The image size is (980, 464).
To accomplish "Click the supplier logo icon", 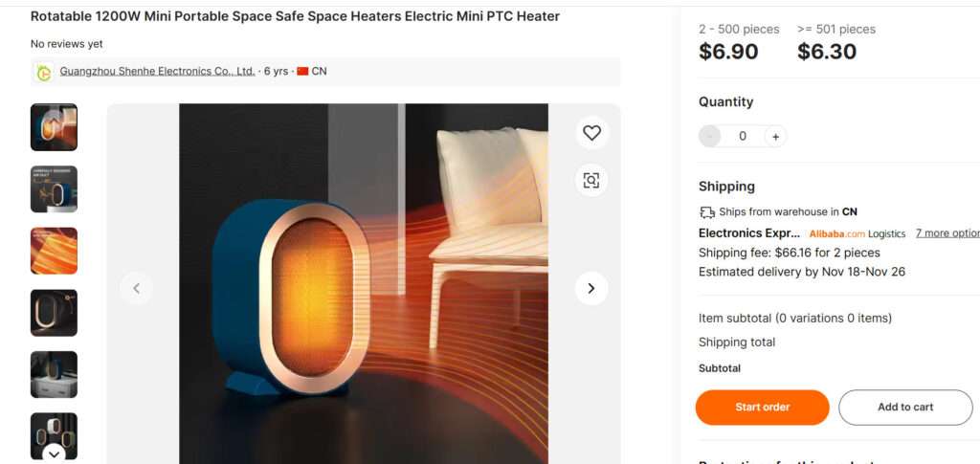I will pyautogui.click(x=44, y=72).
